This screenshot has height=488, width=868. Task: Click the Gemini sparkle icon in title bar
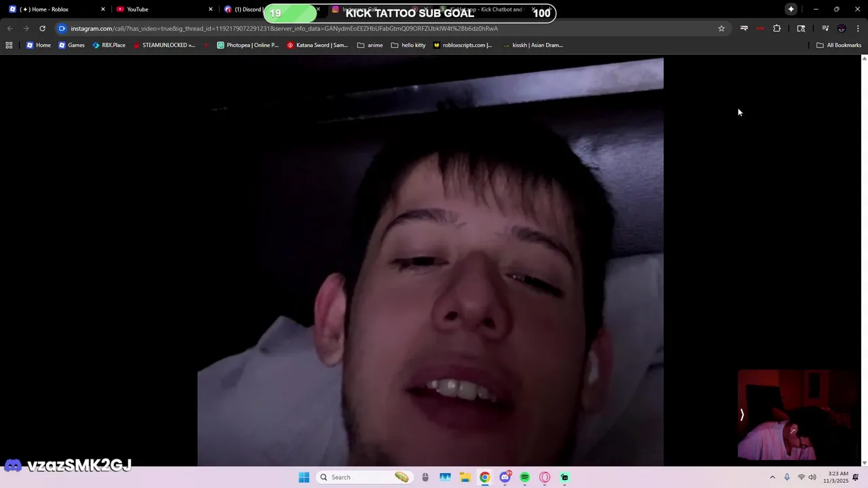791,9
